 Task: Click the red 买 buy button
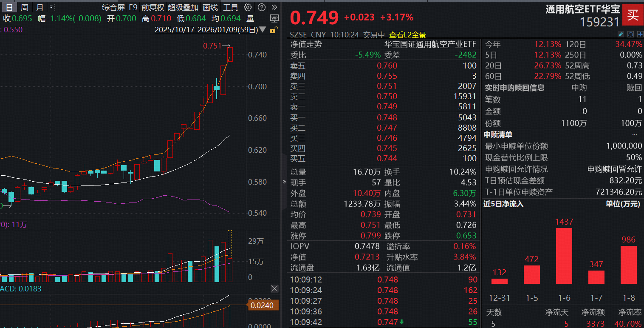point(633,14)
